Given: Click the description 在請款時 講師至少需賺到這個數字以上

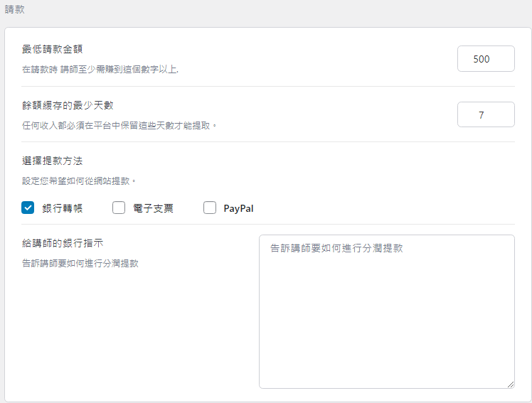Looking at the screenshot, I should 100,70.
